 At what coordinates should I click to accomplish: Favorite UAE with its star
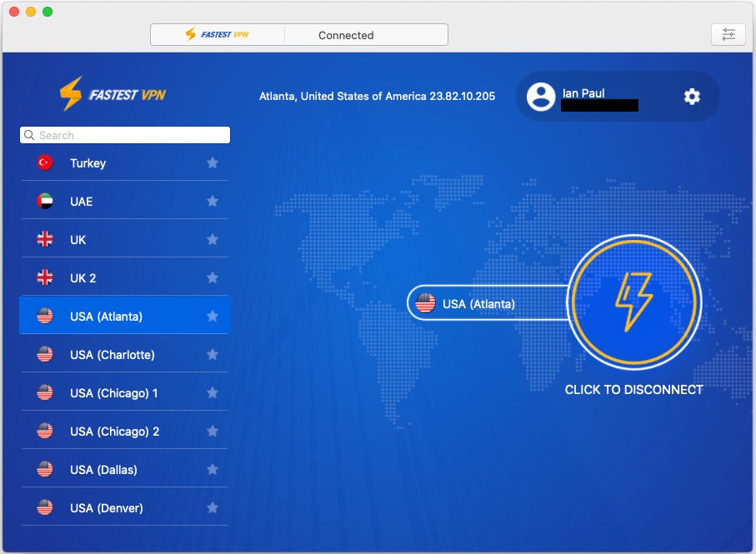pos(213,201)
